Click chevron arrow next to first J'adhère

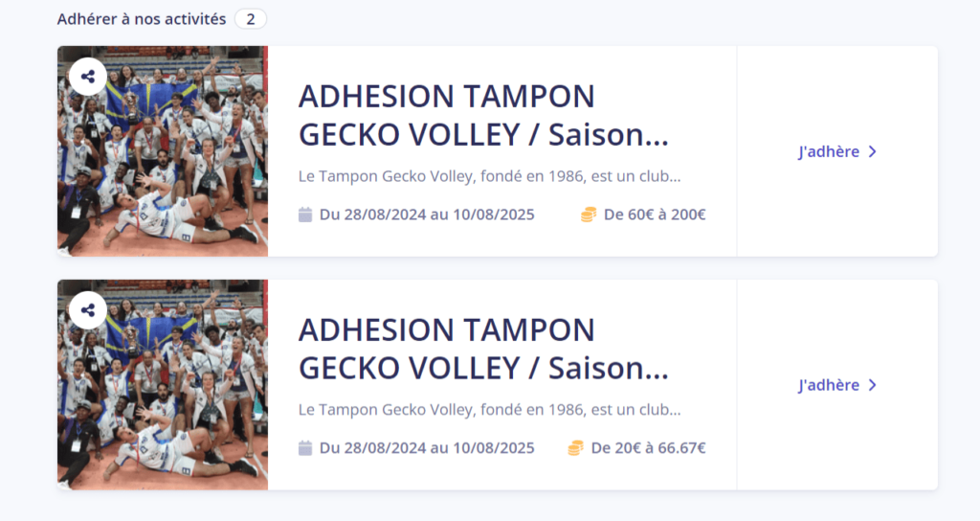point(873,152)
